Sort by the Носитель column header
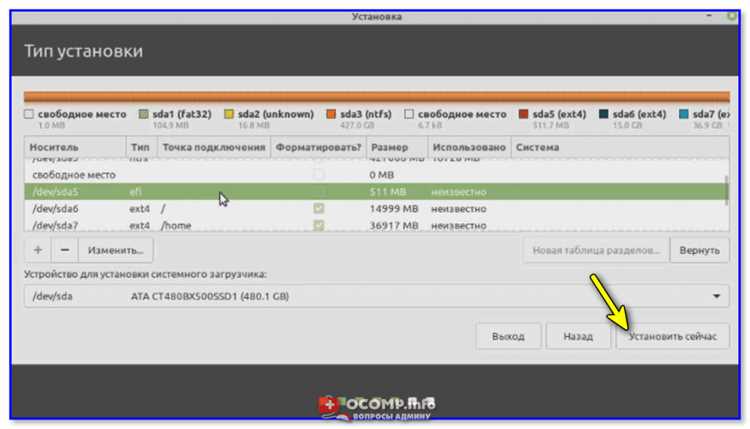Viewport: 750px width, 429px height. [75, 147]
